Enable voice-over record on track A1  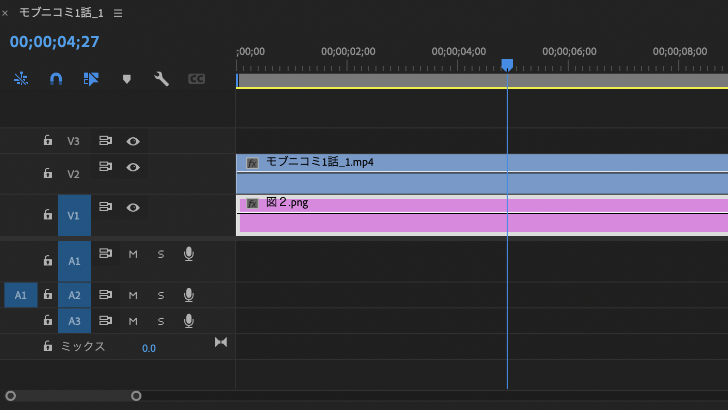188,254
